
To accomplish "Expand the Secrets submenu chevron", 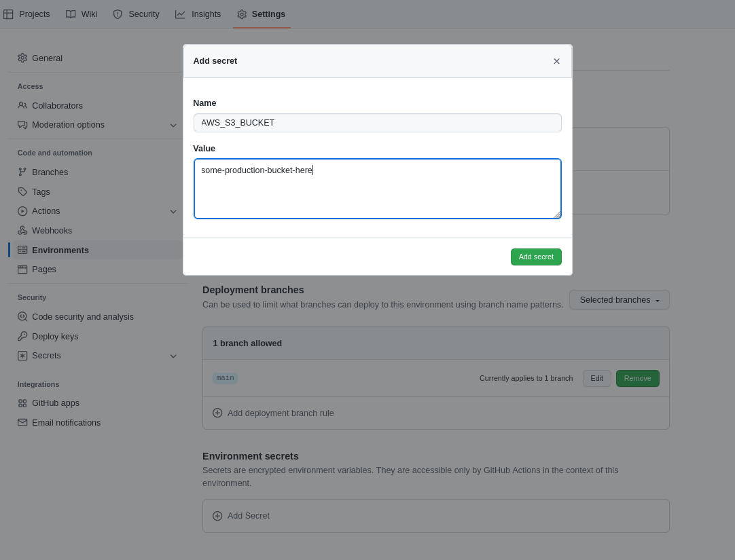I will click(173, 356).
